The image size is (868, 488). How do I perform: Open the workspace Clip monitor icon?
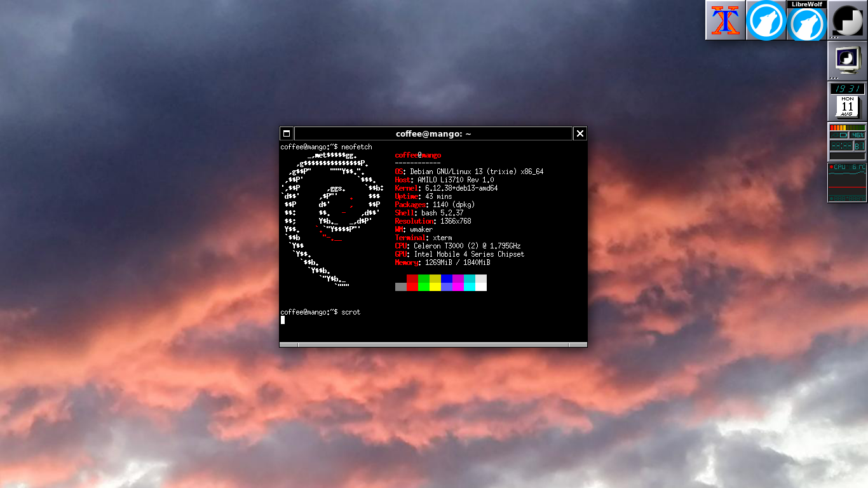[x=848, y=61]
